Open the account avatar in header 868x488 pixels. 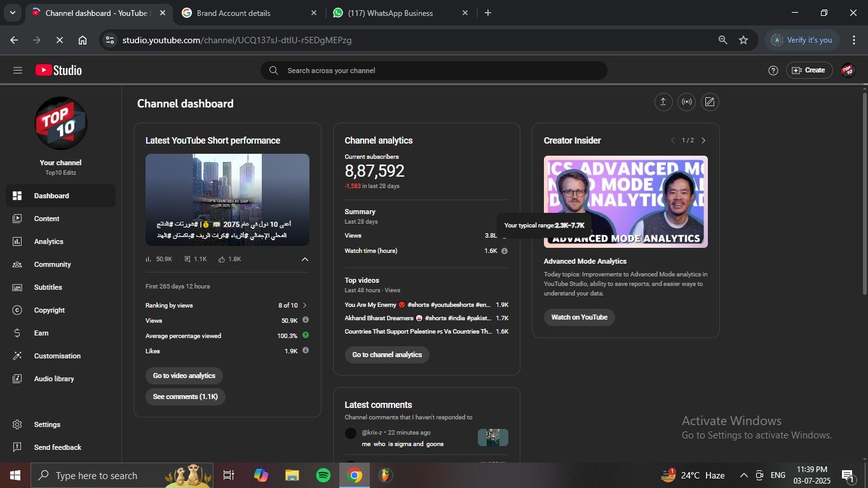848,71
